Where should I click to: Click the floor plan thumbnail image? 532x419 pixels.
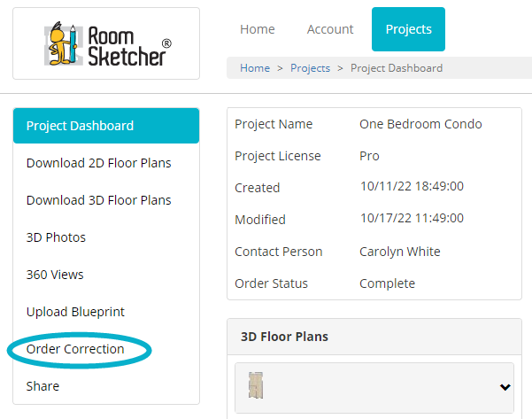[x=256, y=385]
